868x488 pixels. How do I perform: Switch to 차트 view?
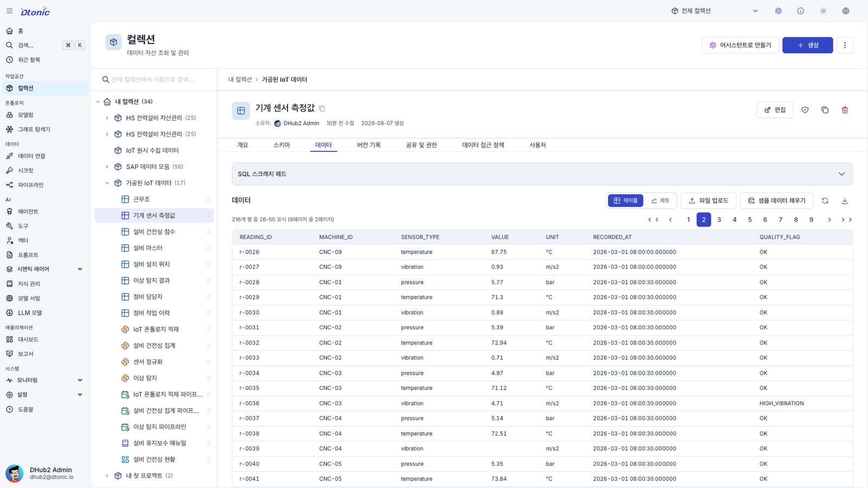660,201
